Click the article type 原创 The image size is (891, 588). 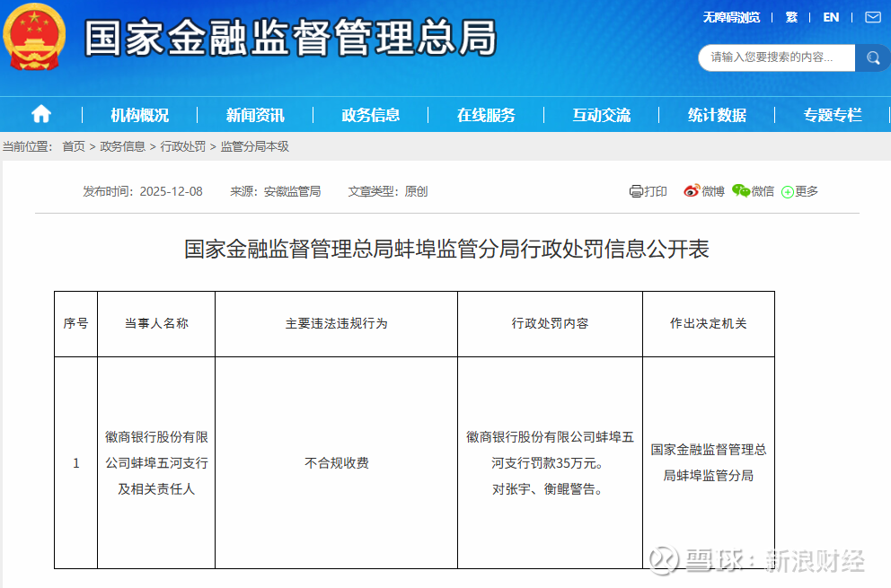(x=416, y=191)
